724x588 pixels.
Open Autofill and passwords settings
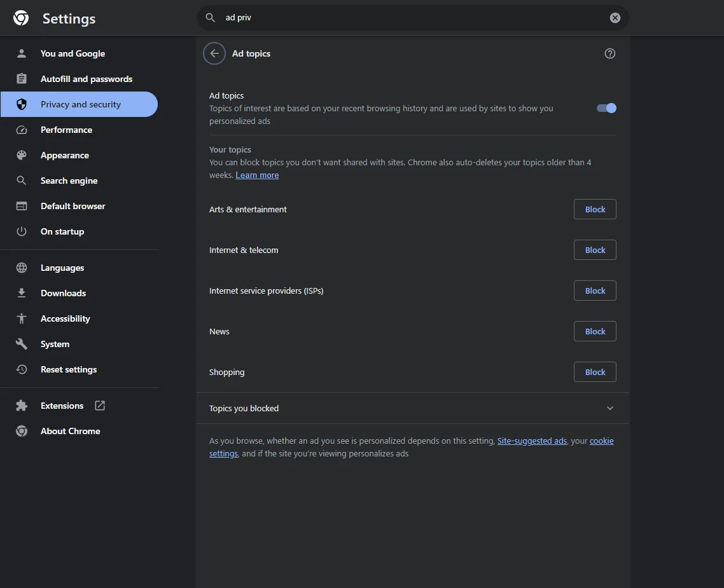(86, 79)
